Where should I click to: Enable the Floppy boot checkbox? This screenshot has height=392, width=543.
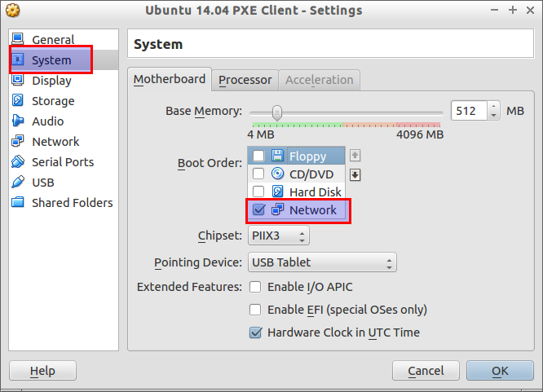point(258,156)
